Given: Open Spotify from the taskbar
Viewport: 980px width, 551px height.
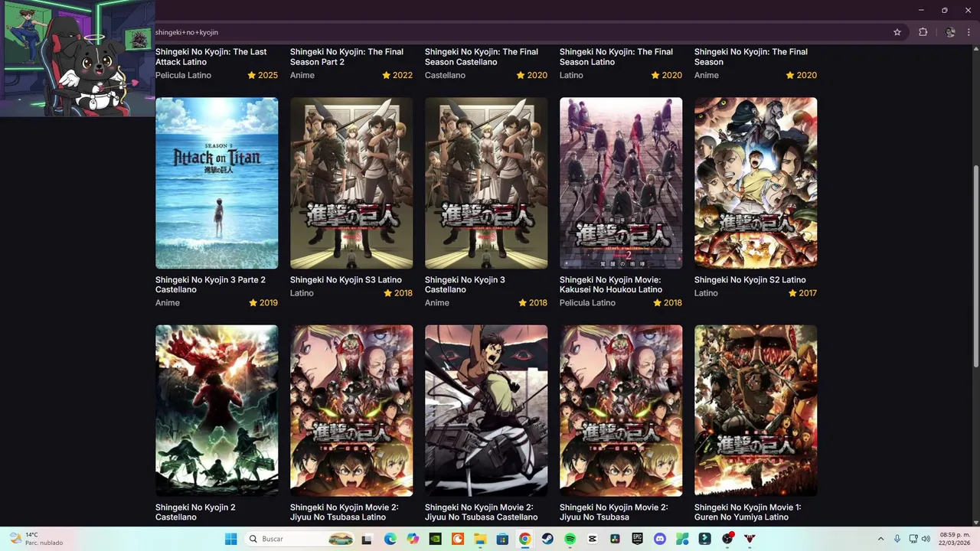Looking at the screenshot, I should [570, 539].
